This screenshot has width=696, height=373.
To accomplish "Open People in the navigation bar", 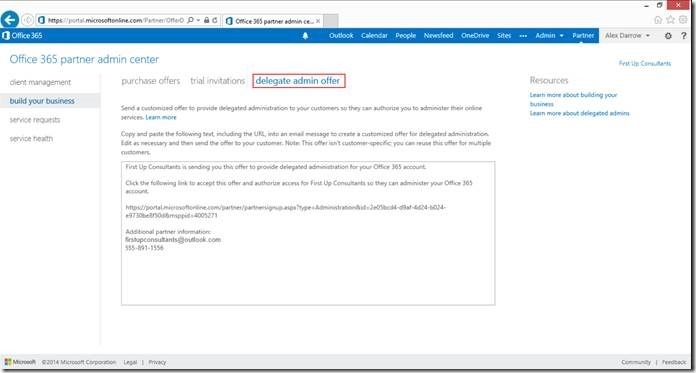I will click(405, 36).
